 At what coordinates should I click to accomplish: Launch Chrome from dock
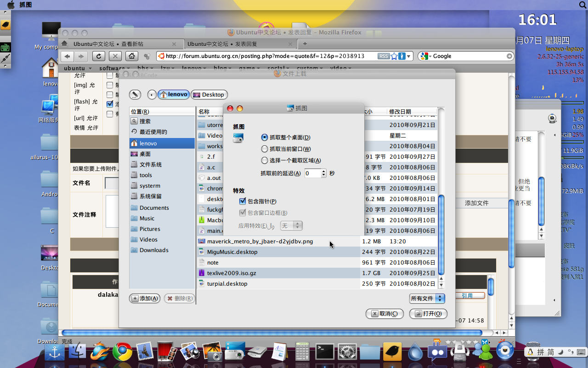tap(122, 352)
